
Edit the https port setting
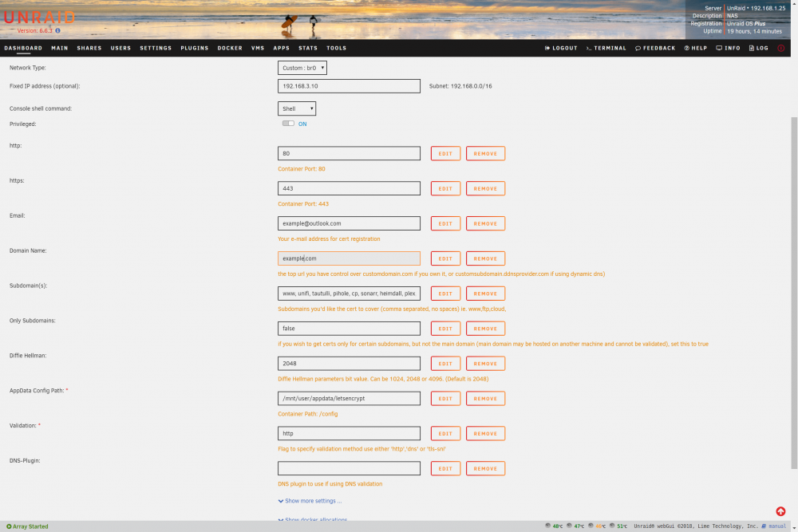tap(445, 189)
